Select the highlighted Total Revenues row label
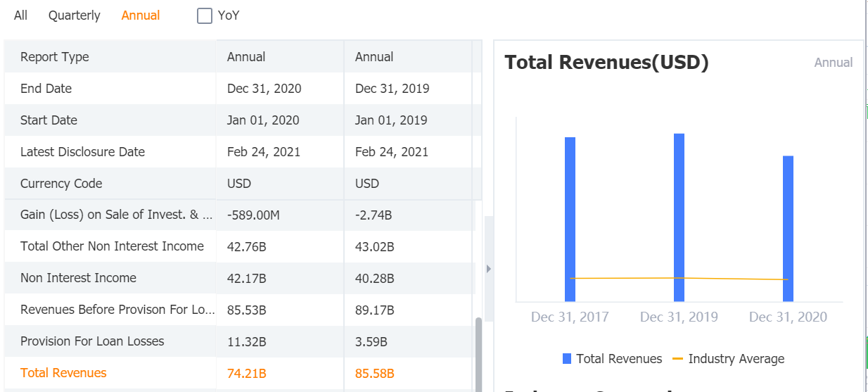 [x=63, y=373]
